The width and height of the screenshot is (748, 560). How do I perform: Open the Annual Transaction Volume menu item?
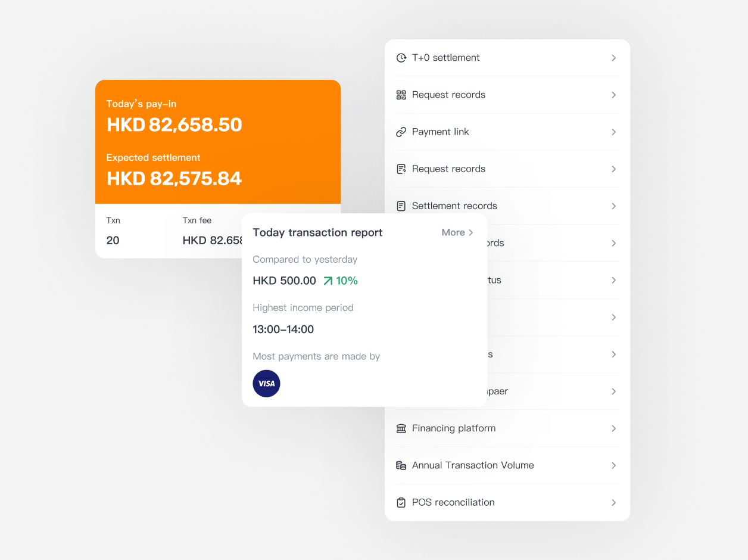coord(507,465)
